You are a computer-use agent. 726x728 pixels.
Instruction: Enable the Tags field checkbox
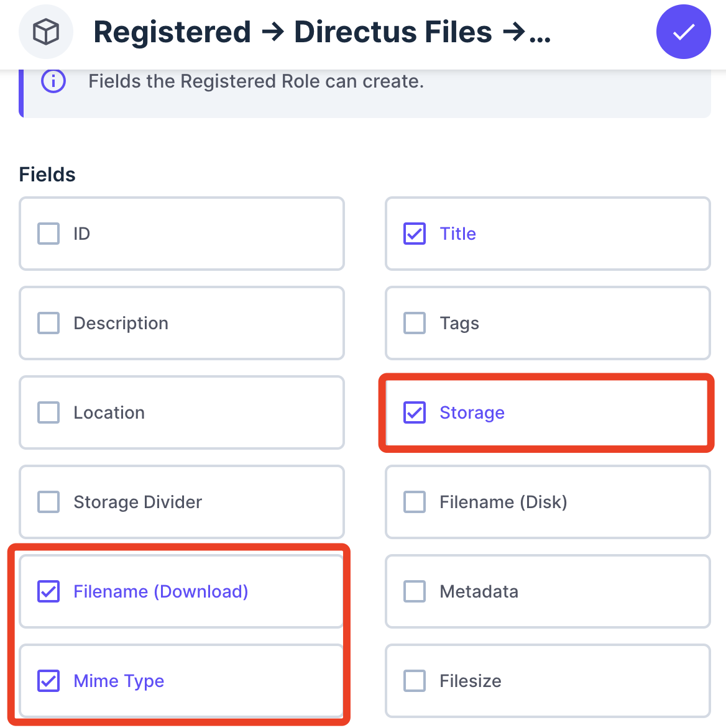coord(414,323)
